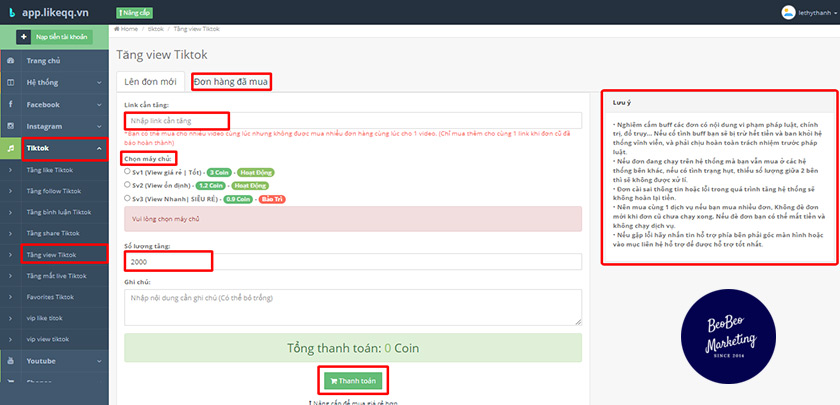Click the Tiktok music note sidebar icon
This screenshot has width=840, height=405.
click(10, 148)
